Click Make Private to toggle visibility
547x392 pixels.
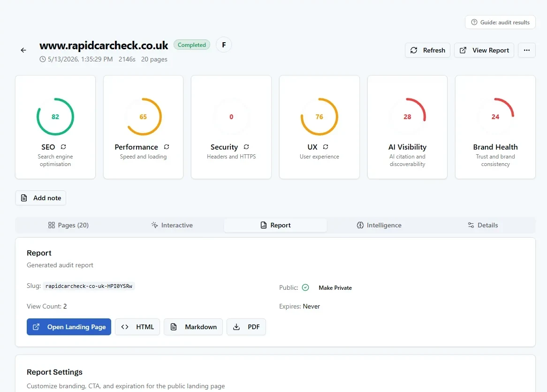click(335, 288)
